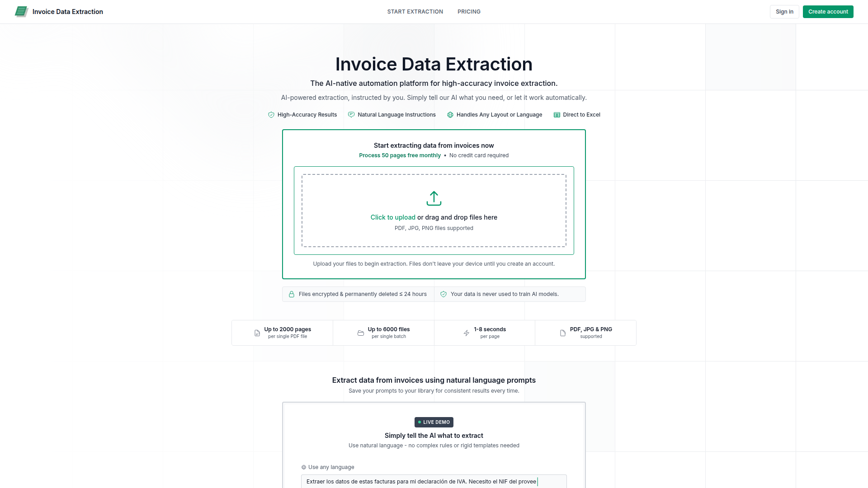Click the Invoice Data Extraction logo icon
The image size is (868, 488).
pyautogui.click(x=21, y=12)
